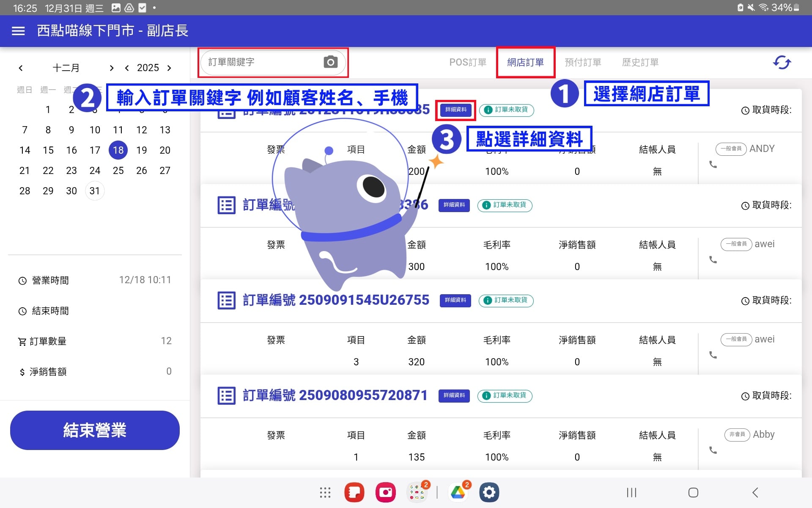The width and height of the screenshot is (812, 508).
Task: Click the amount 135 in last order
Action: 417,457
